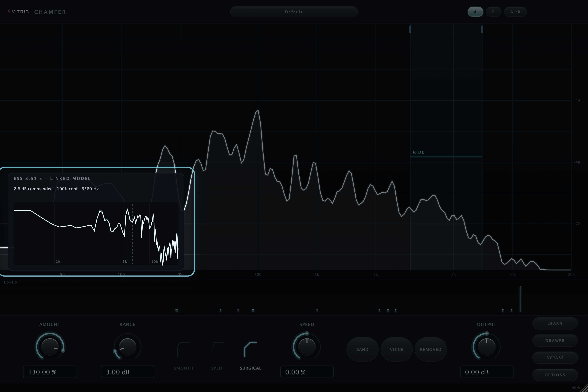Click the first ess marker in ESSES lane
The width and height of the screenshot is (588, 392).
click(x=177, y=310)
